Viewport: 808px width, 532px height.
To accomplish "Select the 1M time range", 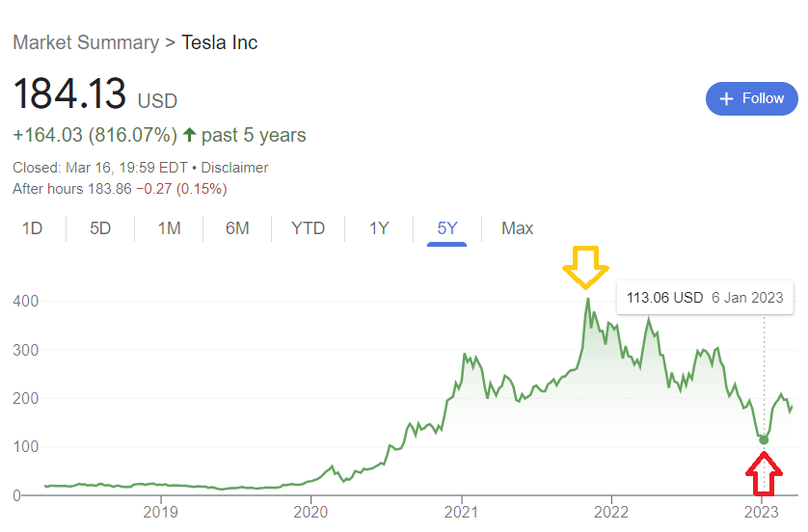I will (170, 228).
